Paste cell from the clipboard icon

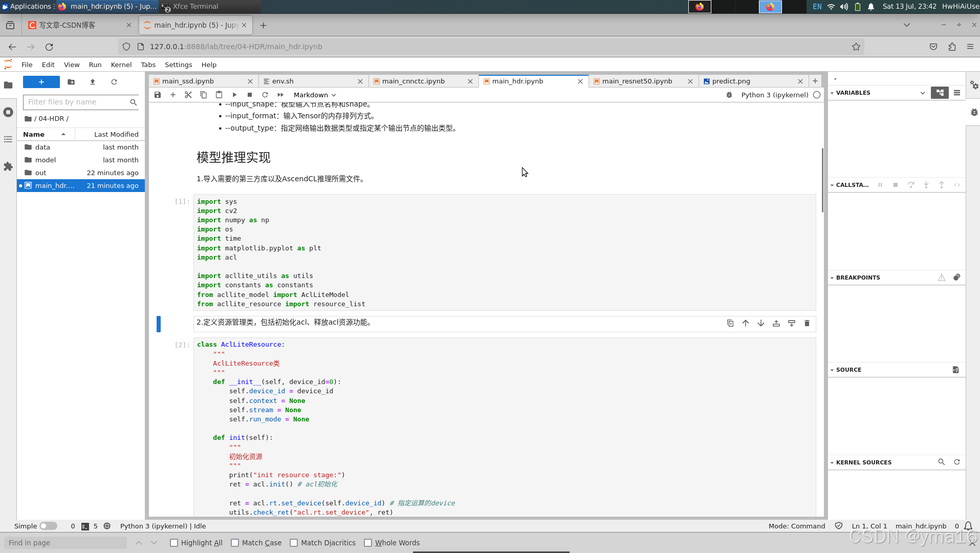219,95
